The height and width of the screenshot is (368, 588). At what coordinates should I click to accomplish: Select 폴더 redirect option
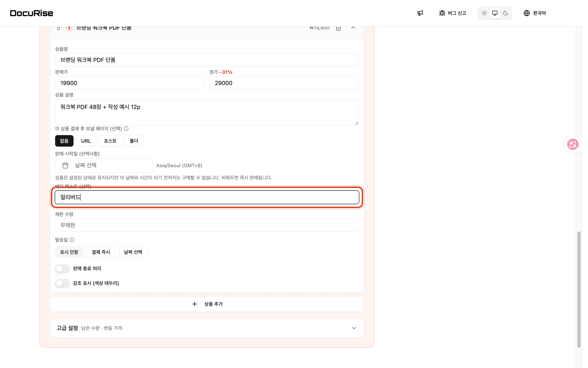click(134, 141)
